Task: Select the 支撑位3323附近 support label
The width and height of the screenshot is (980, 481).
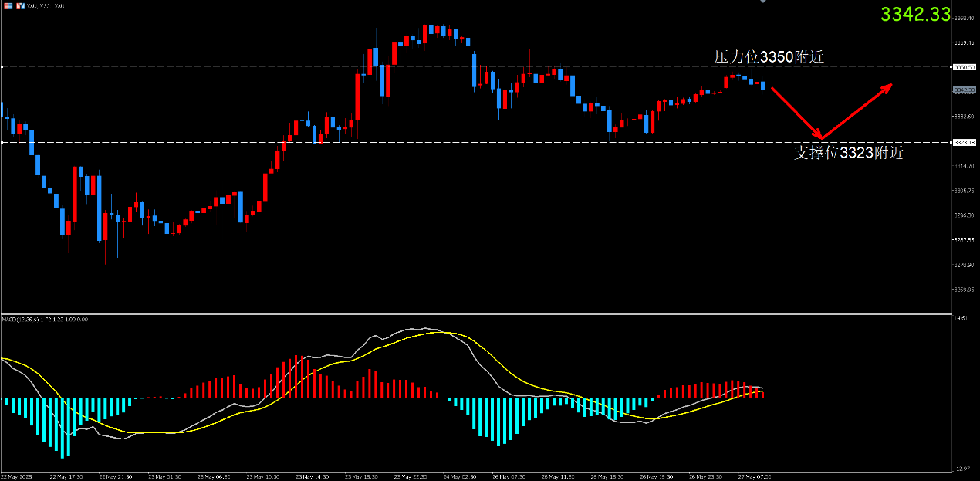Action: point(849,153)
